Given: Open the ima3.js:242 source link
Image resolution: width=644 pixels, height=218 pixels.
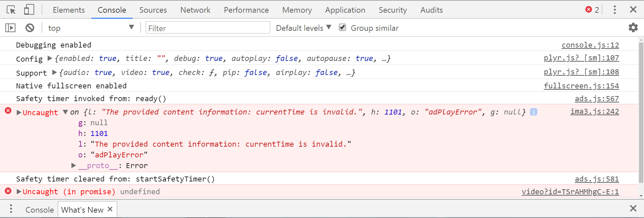Looking at the screenshot, I should point(595,112).
